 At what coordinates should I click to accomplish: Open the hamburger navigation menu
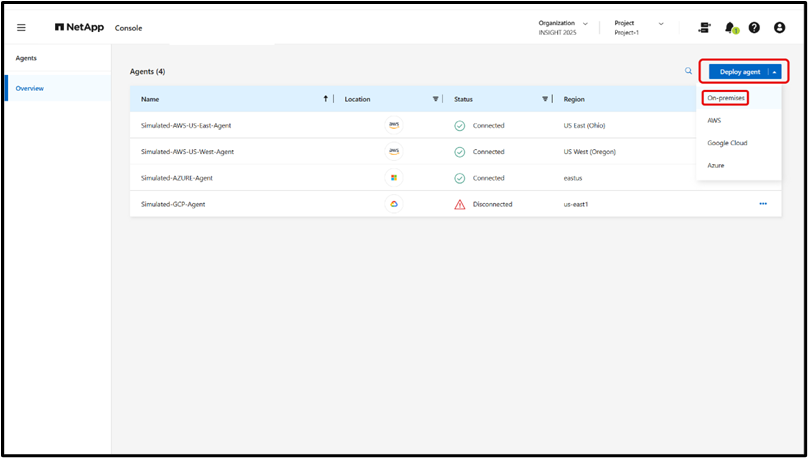tap(21, 28)
